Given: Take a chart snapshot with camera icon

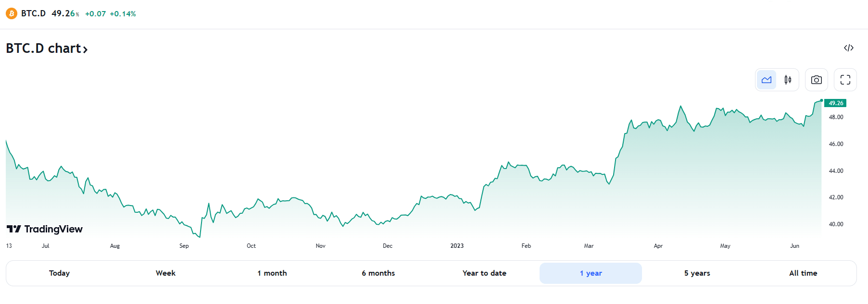Looking at the screenshot, I should coord(817,80).
